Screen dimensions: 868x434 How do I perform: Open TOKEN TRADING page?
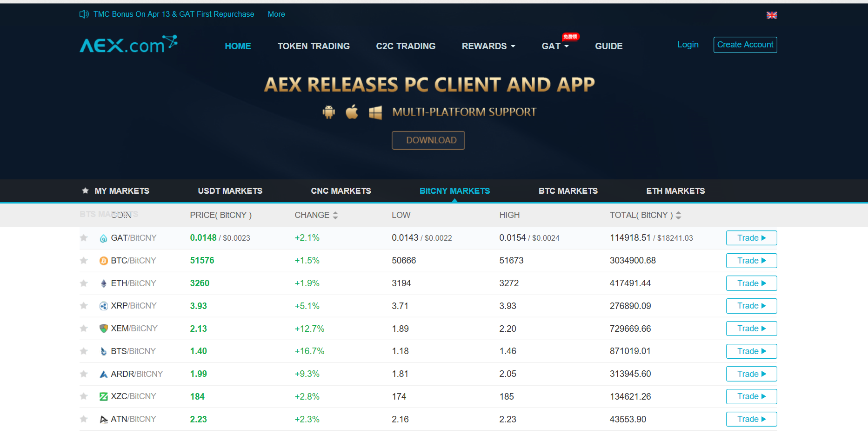coord(314,46)
